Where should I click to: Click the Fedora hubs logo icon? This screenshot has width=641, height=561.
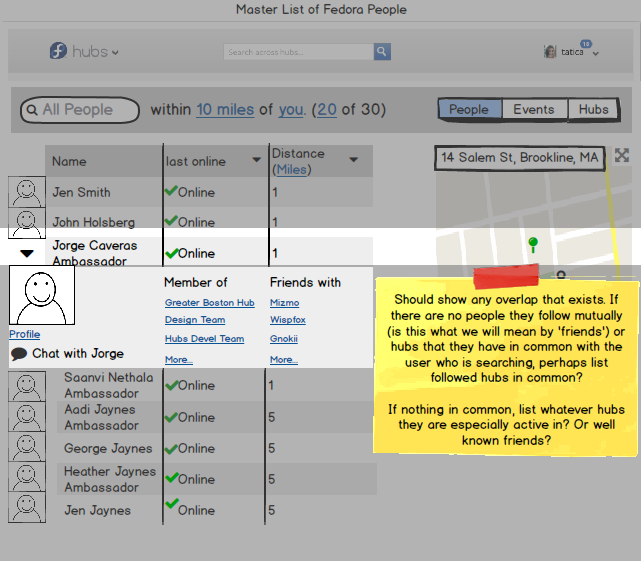58,51
